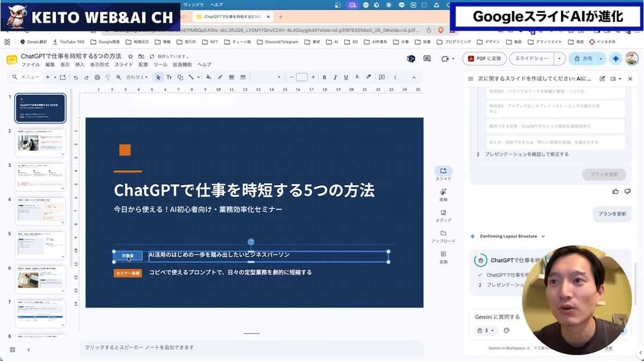Select the line drawing tool
Image resolution: width=644 pixels, height=361 pixels.
[x=192, y=77]
